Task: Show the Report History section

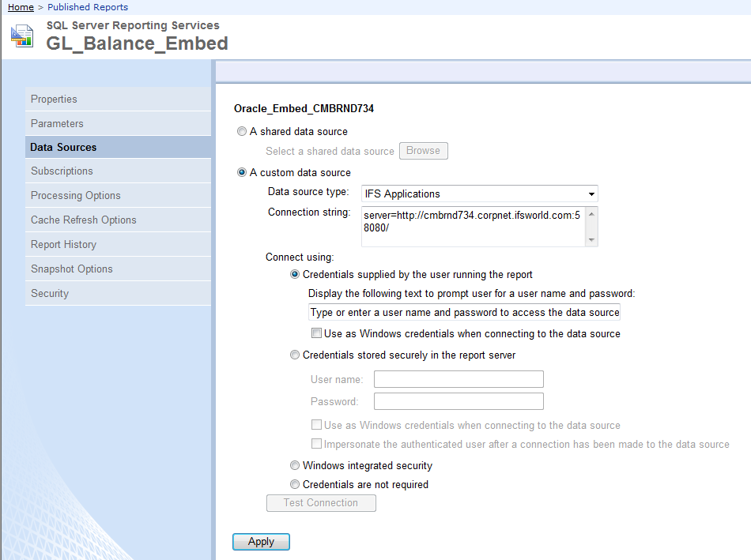Action: (x=63, y=244)
